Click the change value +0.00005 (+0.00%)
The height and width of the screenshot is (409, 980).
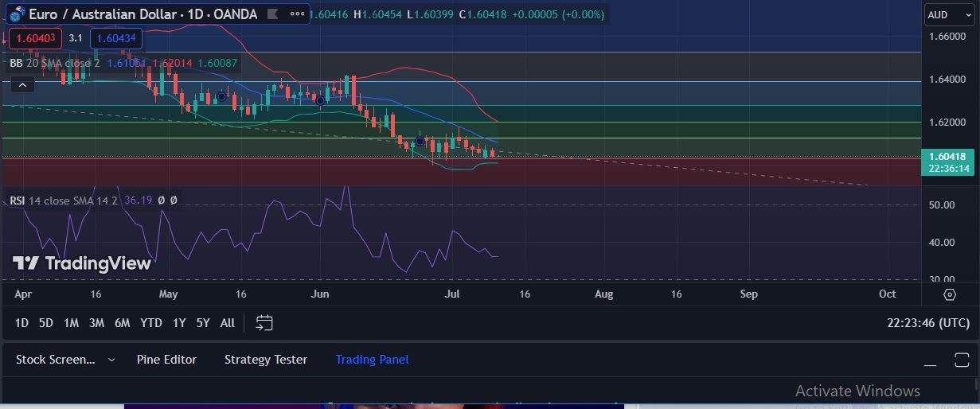click(559, 14)
